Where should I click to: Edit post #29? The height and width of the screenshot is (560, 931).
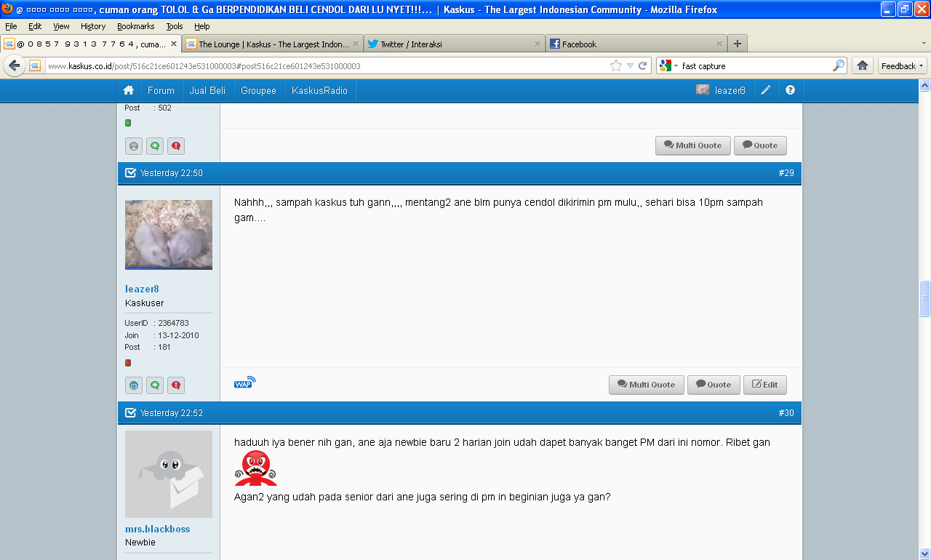pyautogui.click(x=765, y=385)
